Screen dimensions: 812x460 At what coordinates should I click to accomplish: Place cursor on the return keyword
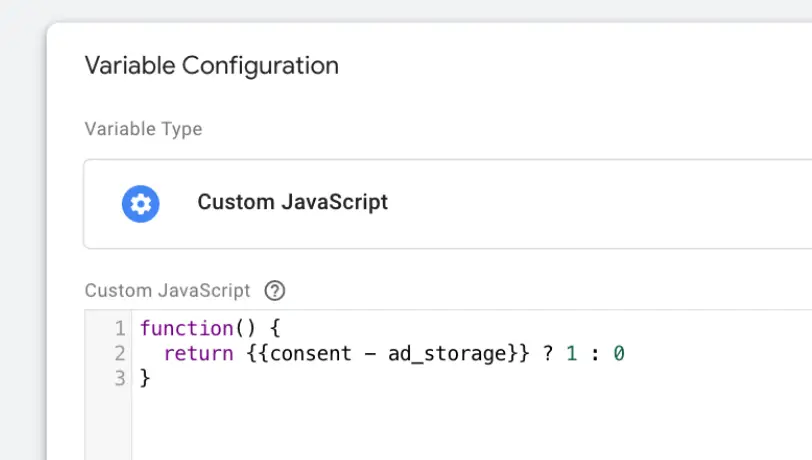[x=198, y=353]
